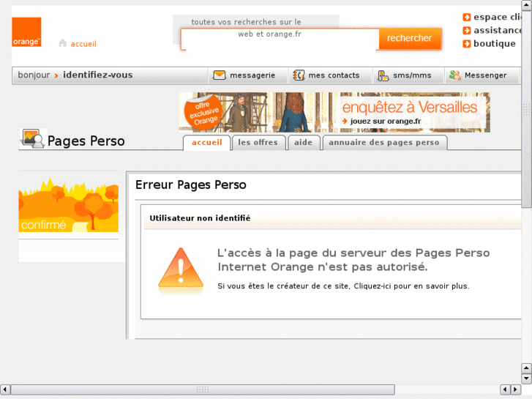Screen dimensions: 532x399
Task: Click the Cliquez-ici pour en savoir plus link
Action: (x=411, y=286)
